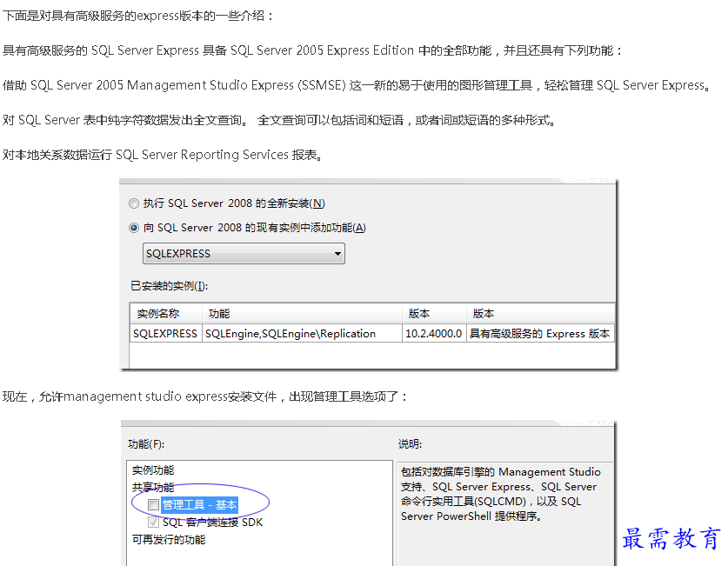The image size is (728, 566).
Task: Click the 管理工具 - 基本 highlighted label
Action: (x=200, y=505)
